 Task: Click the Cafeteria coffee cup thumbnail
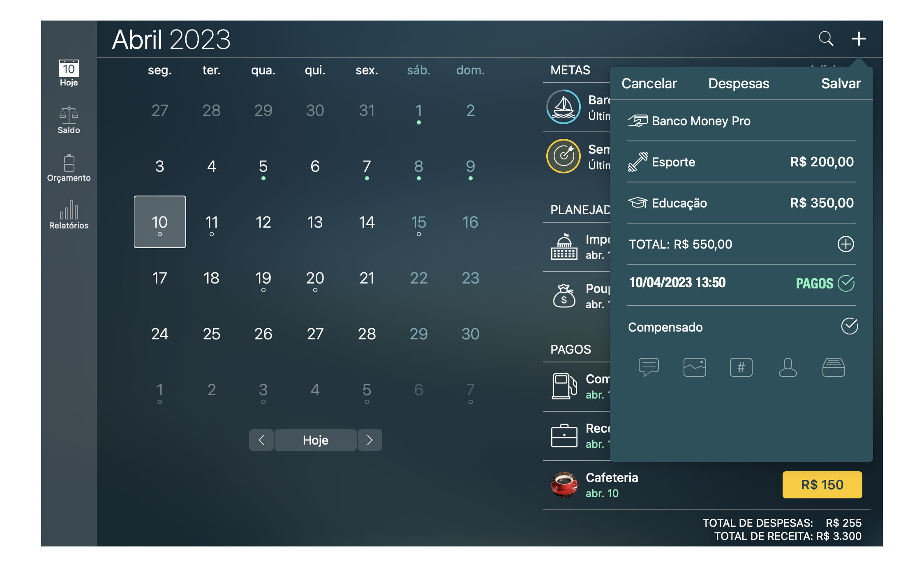coord(564,485)
